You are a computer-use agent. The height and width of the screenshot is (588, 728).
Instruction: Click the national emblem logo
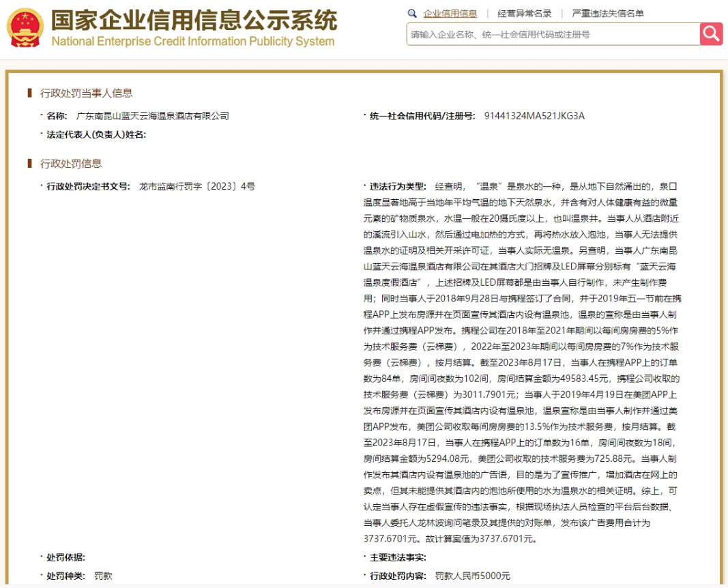coord(25,29)
